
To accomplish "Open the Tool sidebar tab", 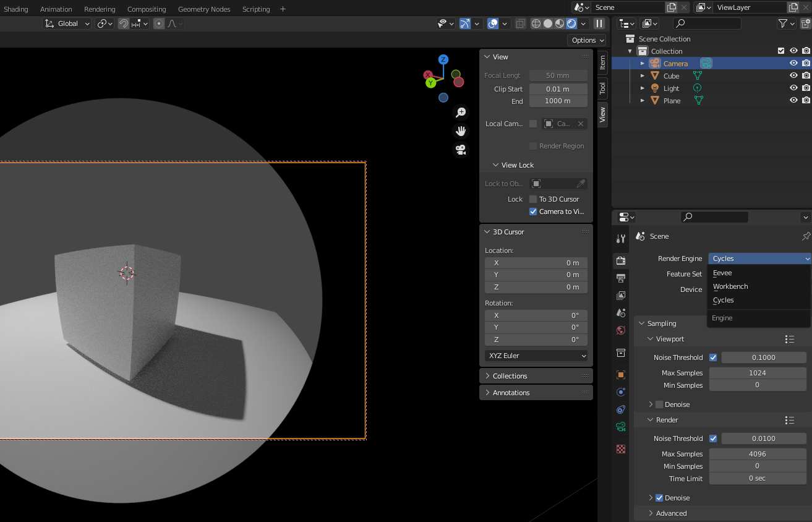I will [602, 88].
